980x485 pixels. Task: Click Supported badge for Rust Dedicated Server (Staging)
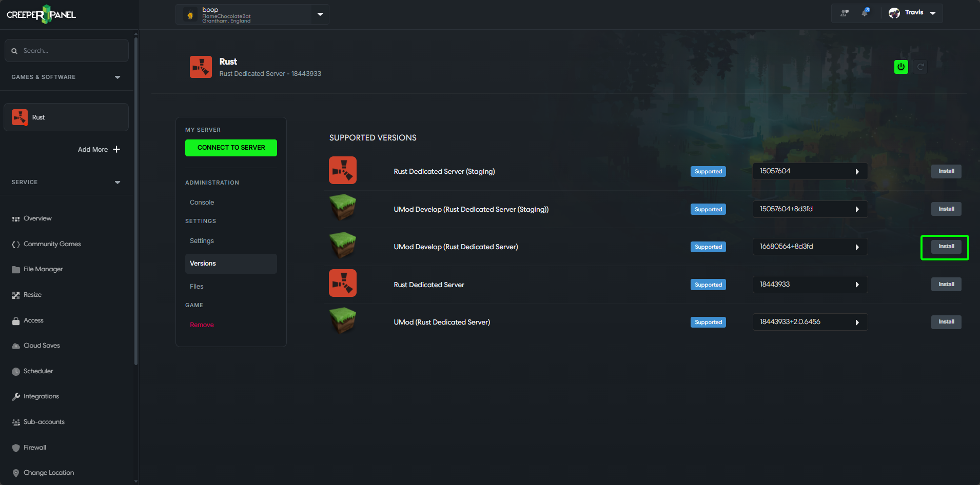click(x=708, y=172)
